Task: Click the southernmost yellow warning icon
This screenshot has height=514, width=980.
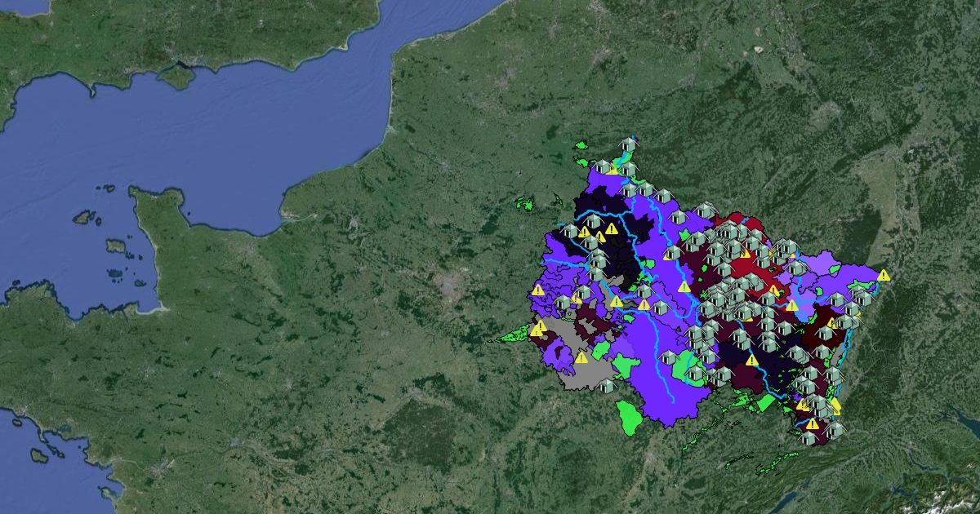Action: 812,424
